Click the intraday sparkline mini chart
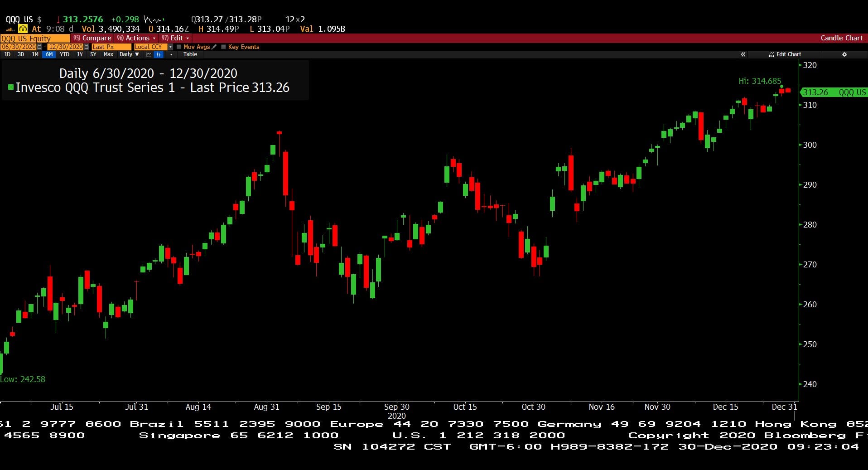Viewport: 868px width, 470px height. coord(154,19)
